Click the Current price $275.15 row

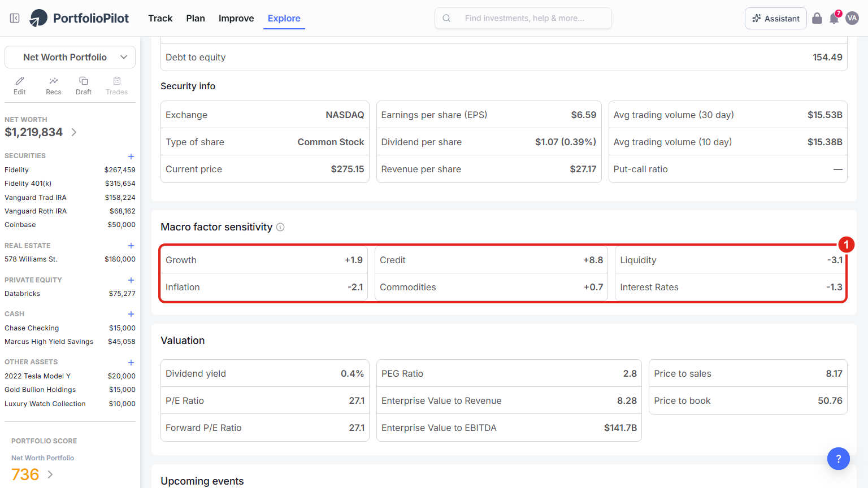coord(265,169)
